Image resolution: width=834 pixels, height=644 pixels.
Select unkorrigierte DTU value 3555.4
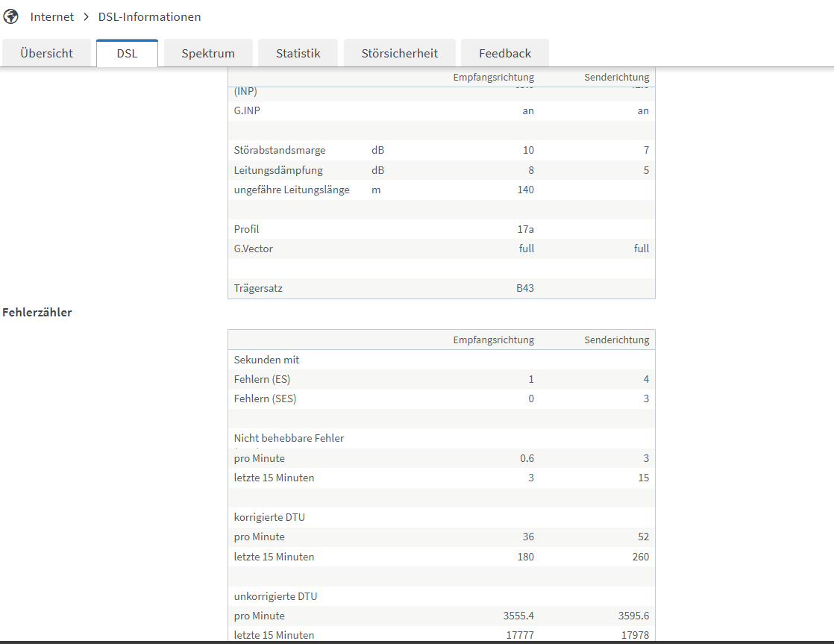(x=518, y=616)
